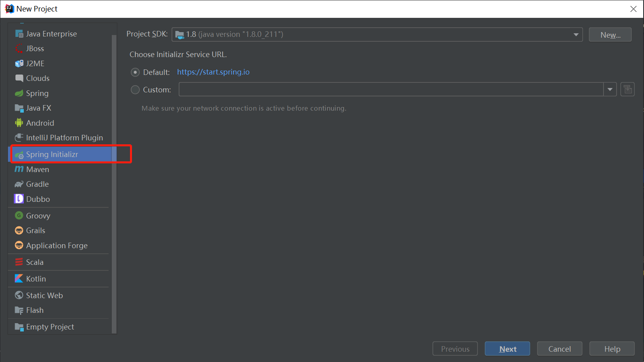Enable the Custom URL radio button
This screenshot has height=362, width=644.
[135, 90]
